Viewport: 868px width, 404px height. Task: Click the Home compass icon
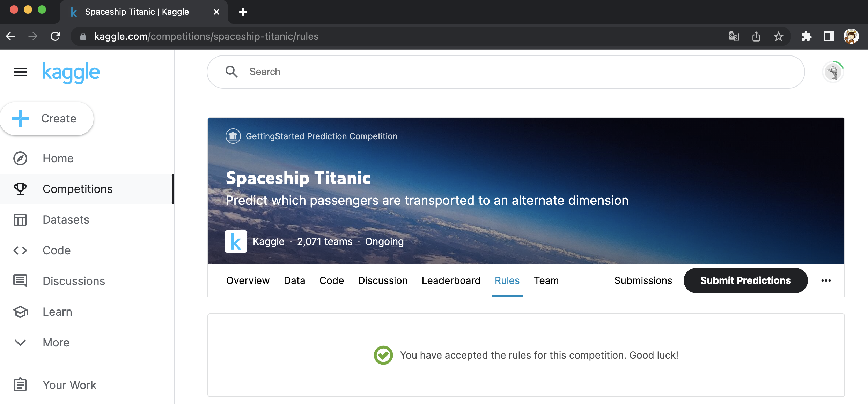click(x=20, y=158)
